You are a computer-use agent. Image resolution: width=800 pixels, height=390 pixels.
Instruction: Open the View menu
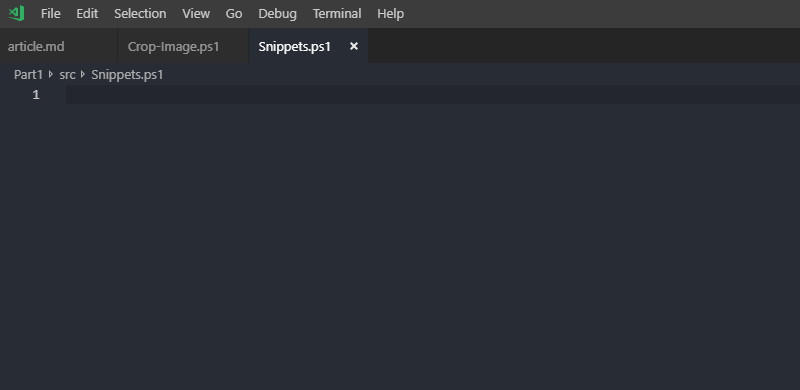pyautogui.click(x=196, y=14)
